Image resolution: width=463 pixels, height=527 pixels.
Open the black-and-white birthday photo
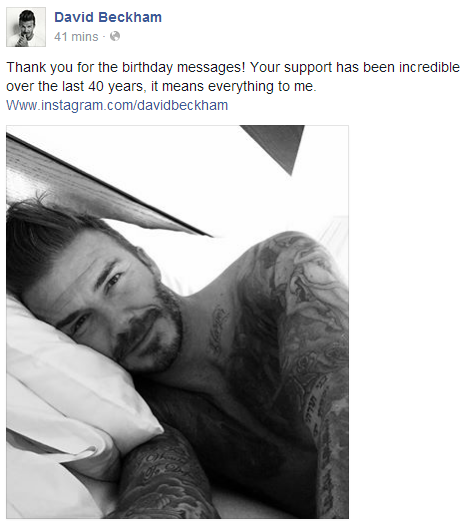pos(177,322)
